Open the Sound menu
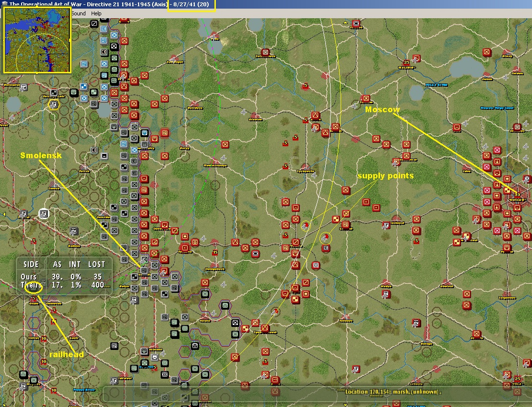 pos(78,13)
